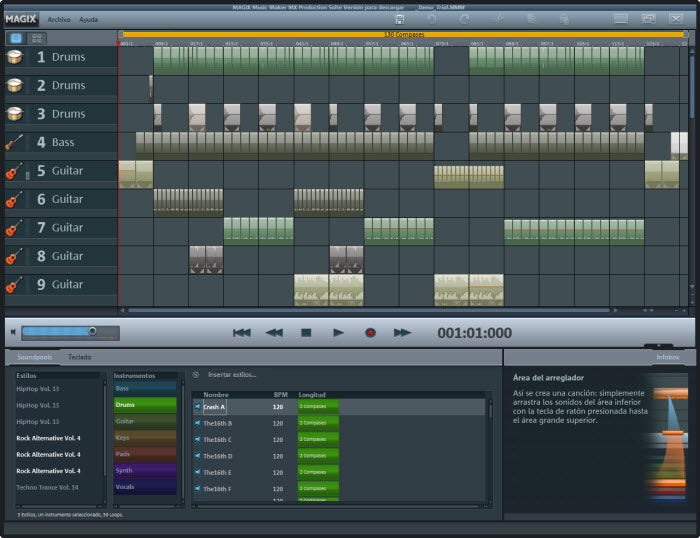Toggle the volume speaker mute icon
This screenshot has width=700, height=538.
[11, 331]
